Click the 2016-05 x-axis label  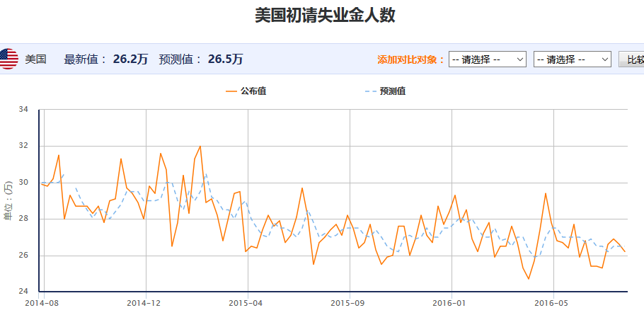click(x=551, y=304)
